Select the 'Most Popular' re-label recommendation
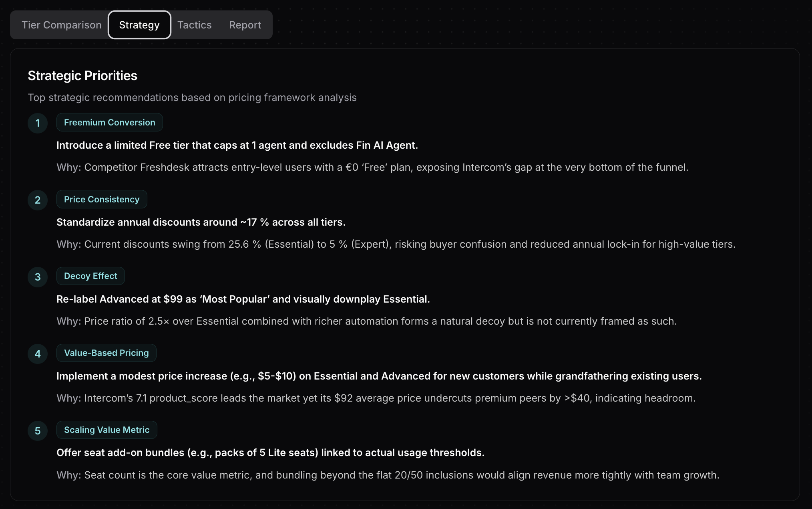Image resolution: width=812 pixels, height=509 pixels. click(x=243, y=299)
